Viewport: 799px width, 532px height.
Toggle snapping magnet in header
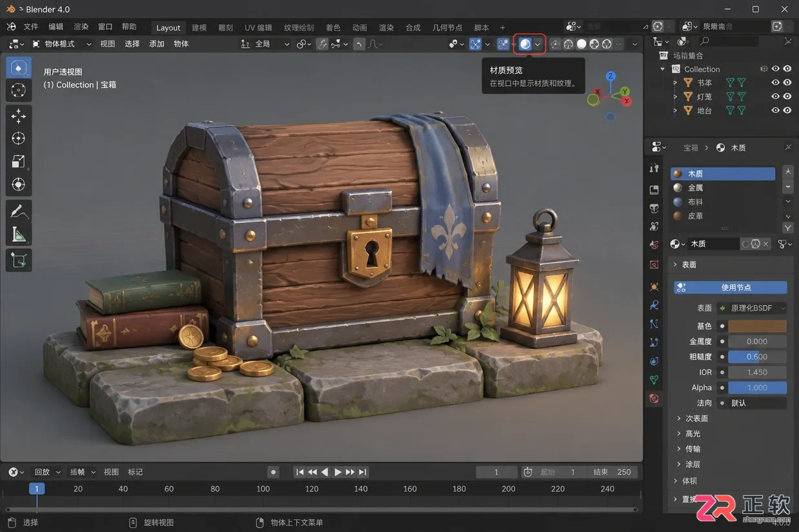[x=322, y=44]
